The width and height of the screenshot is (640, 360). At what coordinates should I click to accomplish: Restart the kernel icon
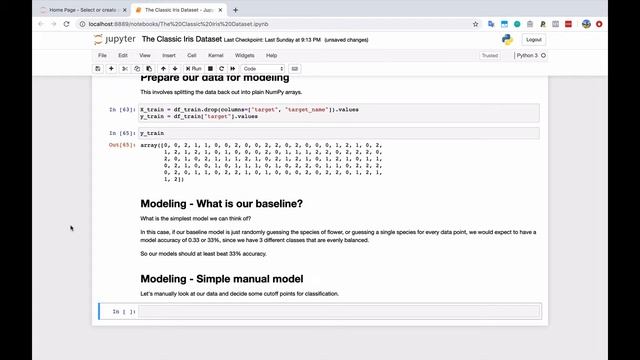click(x=222, y=69)
